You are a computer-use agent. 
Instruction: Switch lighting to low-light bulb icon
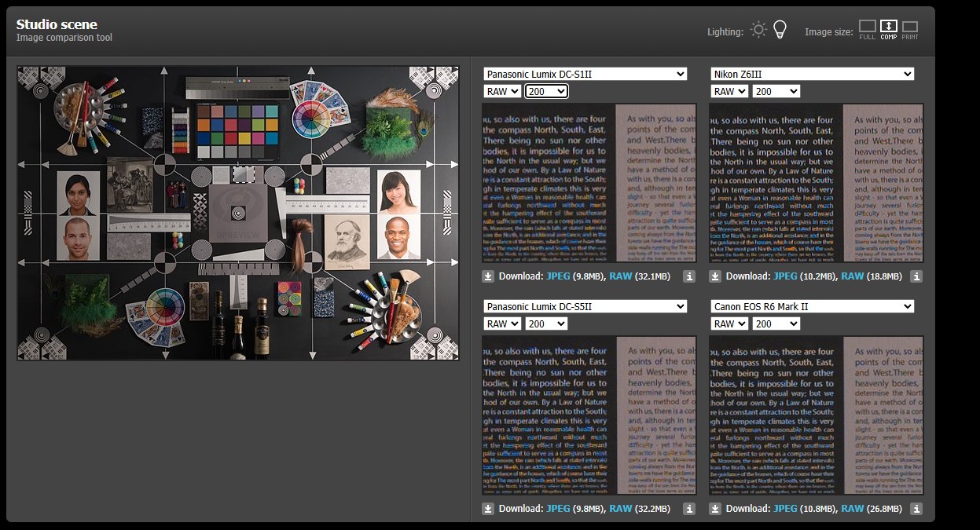coord(780,30)
